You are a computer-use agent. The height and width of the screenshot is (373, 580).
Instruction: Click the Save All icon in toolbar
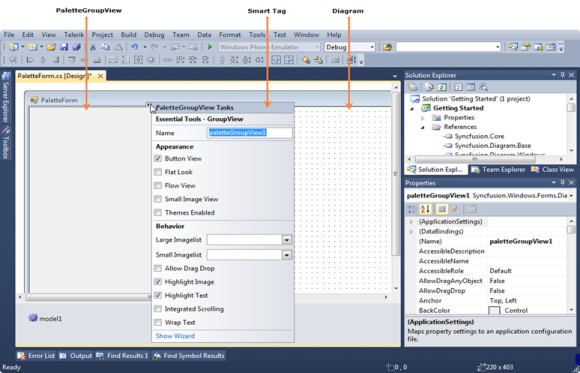[76, 47]
